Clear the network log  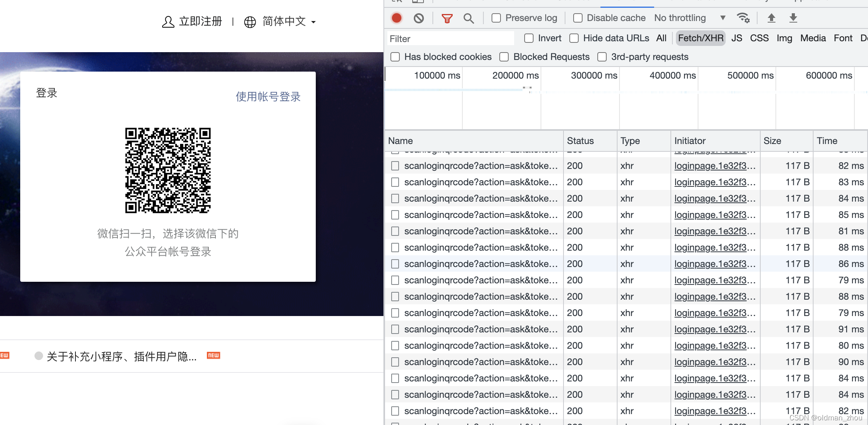[419, 18]
